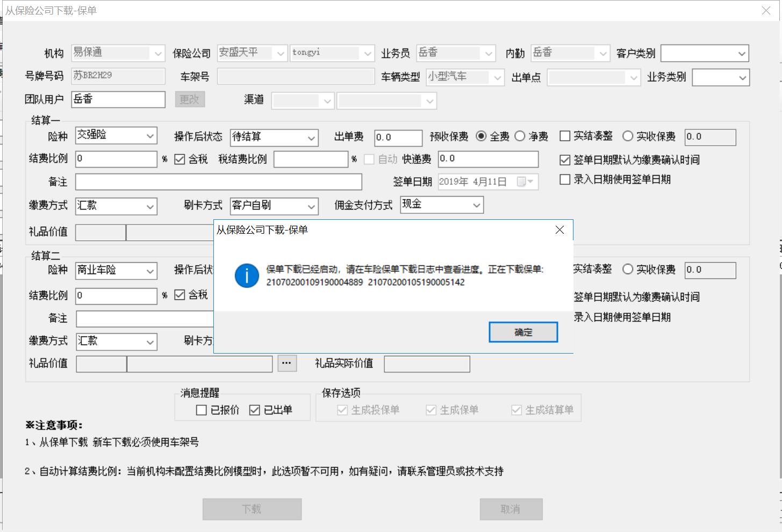The width and height of the screenshot is (782, 532).
Task: Check the 实结凑整 checkbox in 结算一
Action: 565,136
